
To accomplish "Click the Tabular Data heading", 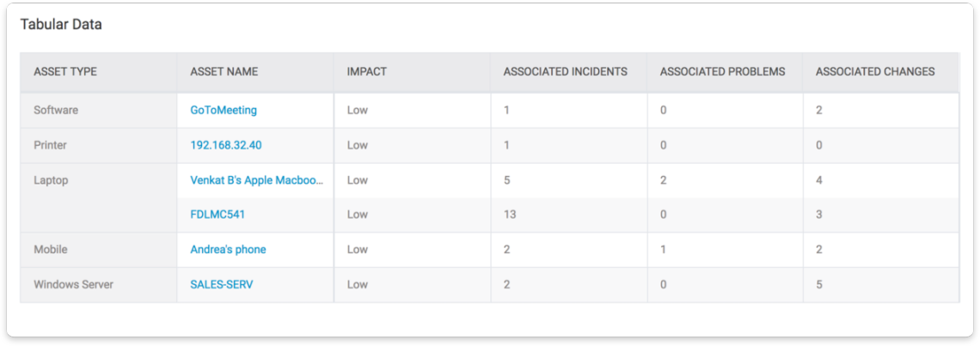I will pos(61,24).
